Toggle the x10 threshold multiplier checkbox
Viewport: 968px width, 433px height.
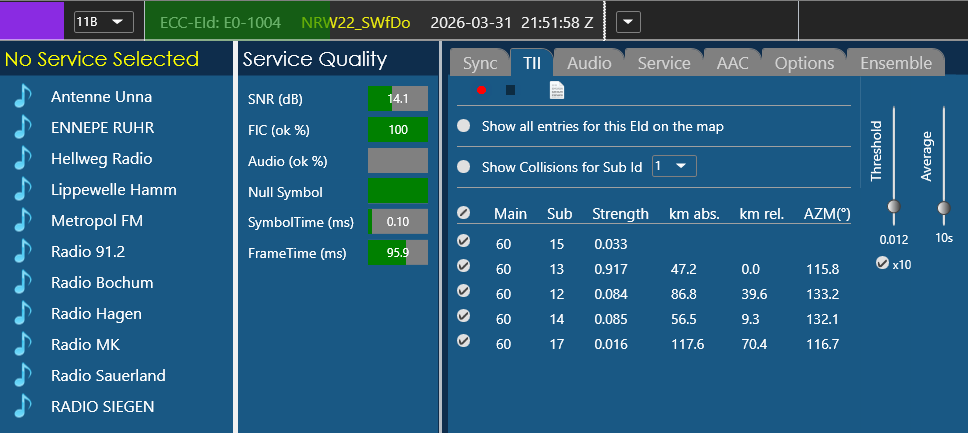(879, 264)
